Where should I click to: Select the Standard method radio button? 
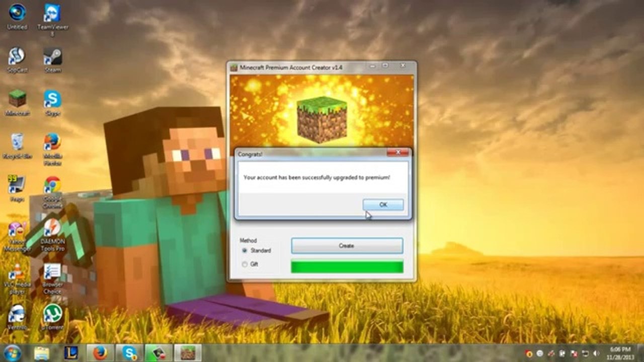coord(245,250)
